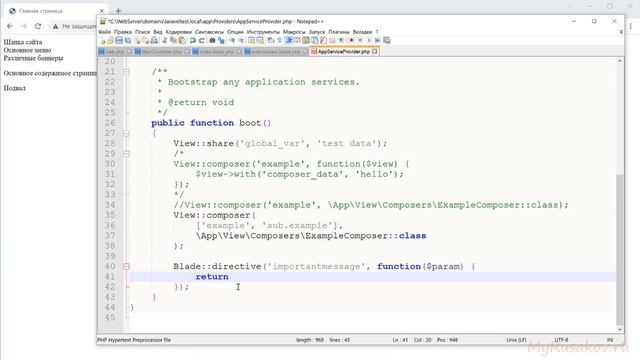Click the Print toolbar icon

click(154, 40)
